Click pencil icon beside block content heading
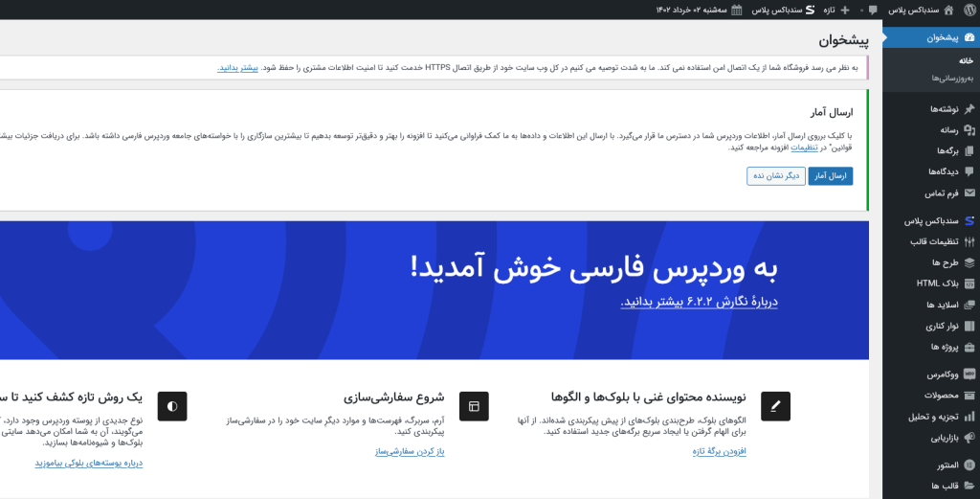The image size is (980, 499). (775, 406)
